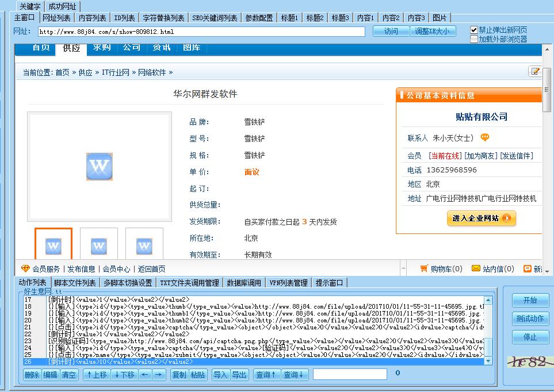The image size is (554, 392).
Task: Select the second W product thumbnail
Action: 99,244
